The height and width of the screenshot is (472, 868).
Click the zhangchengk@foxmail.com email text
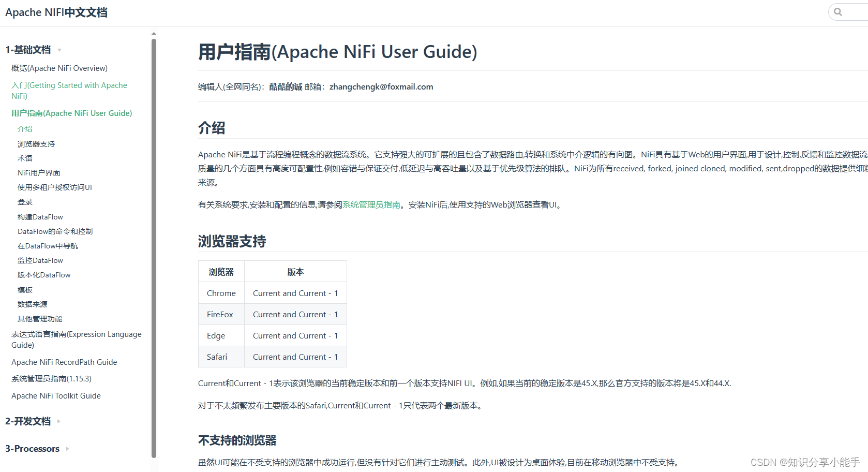pos(381,87)
